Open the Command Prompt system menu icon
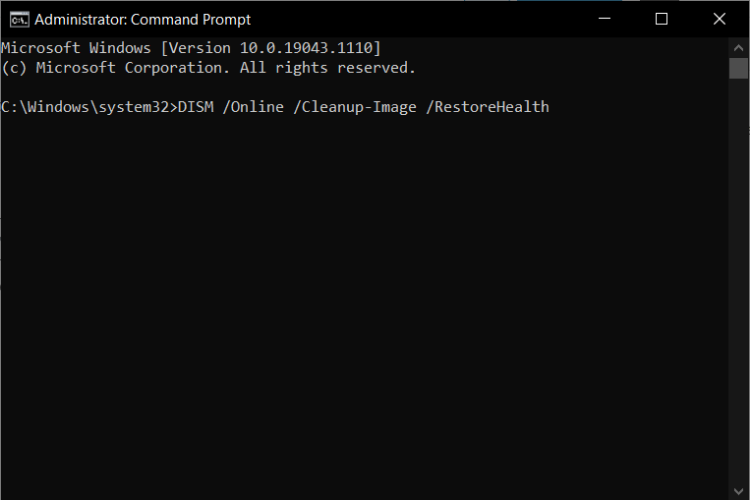The height and width of the screenshot is (500, 750). 19,20
